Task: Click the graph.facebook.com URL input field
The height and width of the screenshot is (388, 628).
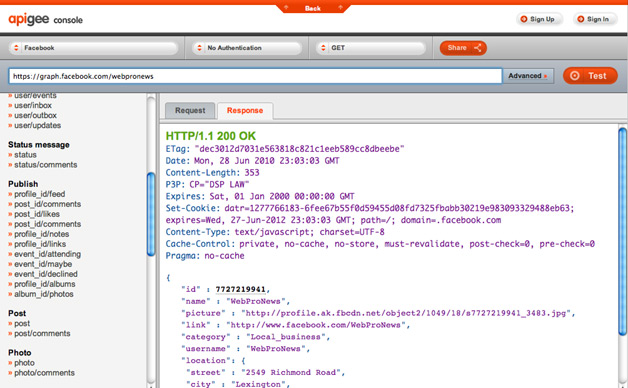Action: point(255,76)
